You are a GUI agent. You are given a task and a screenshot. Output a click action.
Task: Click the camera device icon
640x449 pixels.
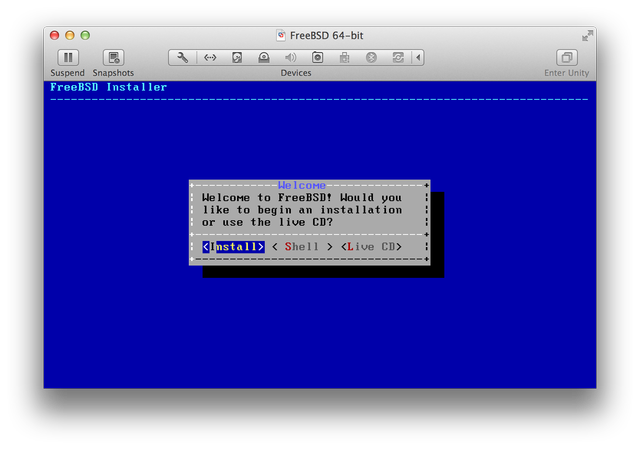(x=318, y=58)
